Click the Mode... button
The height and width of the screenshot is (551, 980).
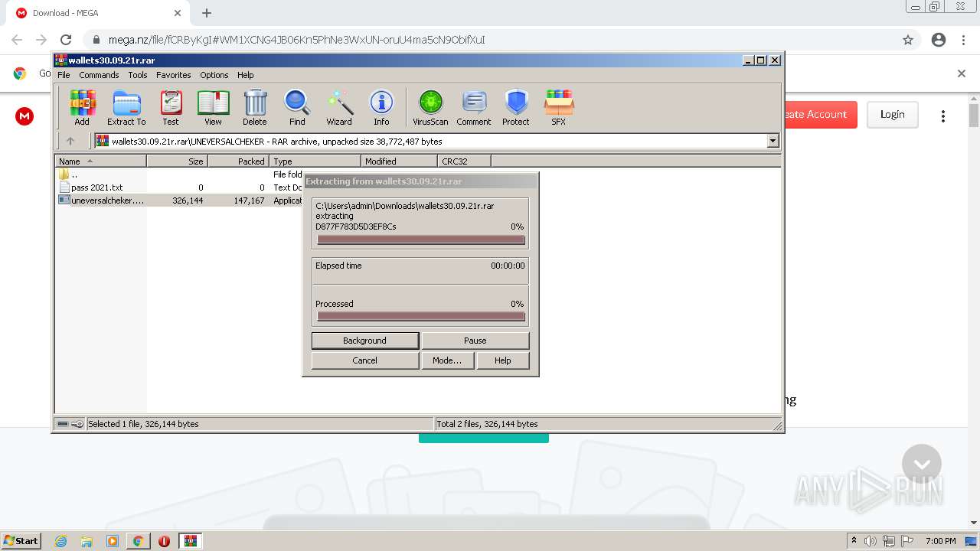[447, 360]
